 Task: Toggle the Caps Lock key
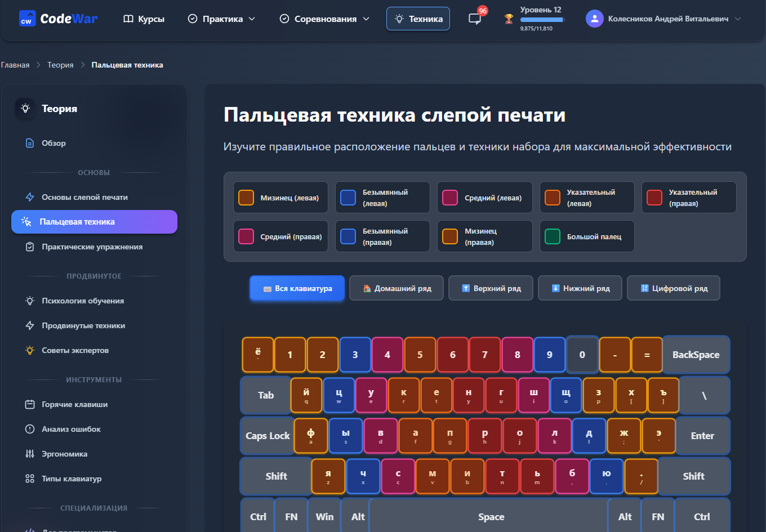[268, 436]
